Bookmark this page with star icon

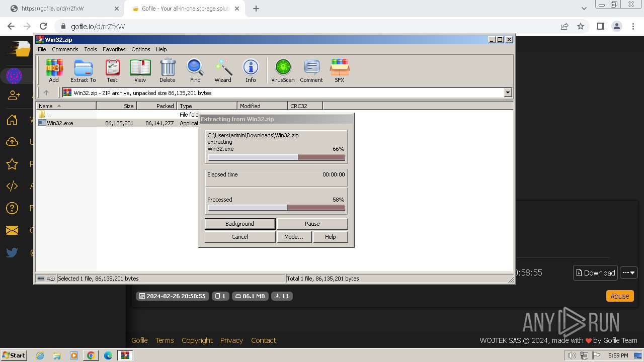click(x=581, y=26)
